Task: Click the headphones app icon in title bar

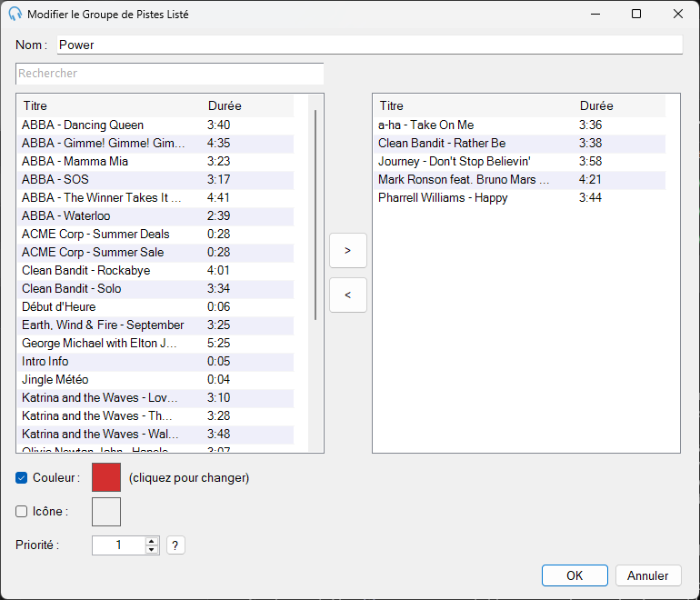Action: point(15,15)
